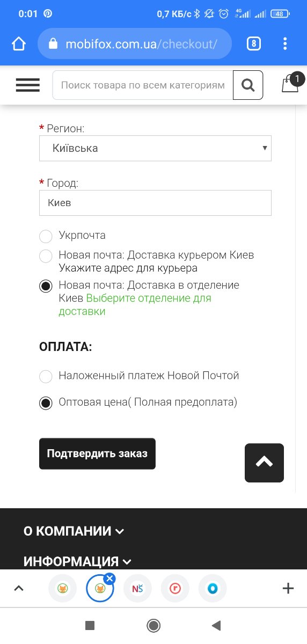Close the active tab with blue X
The width and height of the screenshot is (307, 644).
click(x=109, y=578)
